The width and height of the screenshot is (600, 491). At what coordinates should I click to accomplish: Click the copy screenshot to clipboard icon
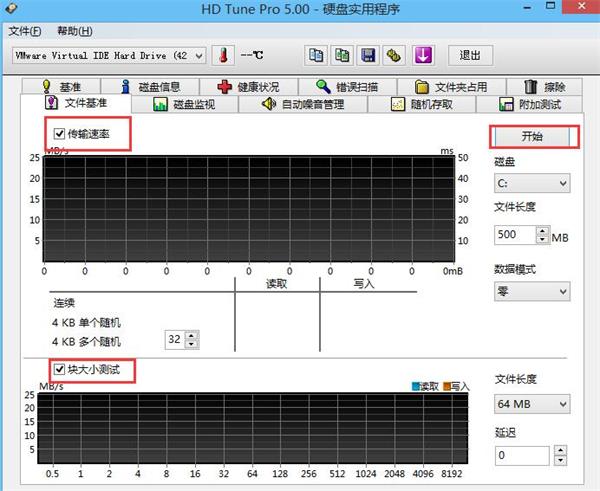[342, 56]
